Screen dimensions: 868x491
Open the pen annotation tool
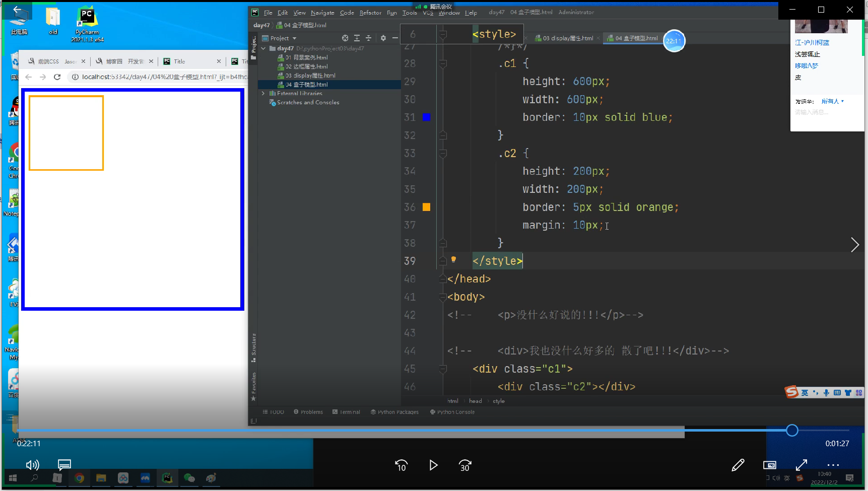738,465
